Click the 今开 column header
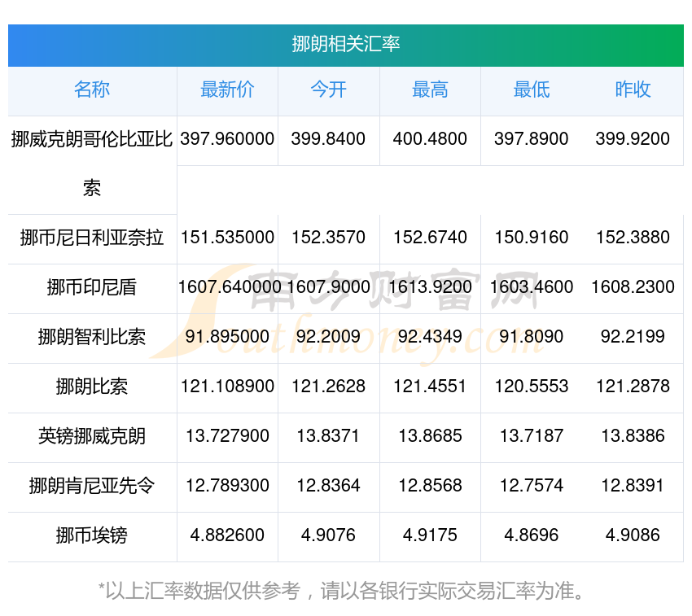 (x=328, y=90)
